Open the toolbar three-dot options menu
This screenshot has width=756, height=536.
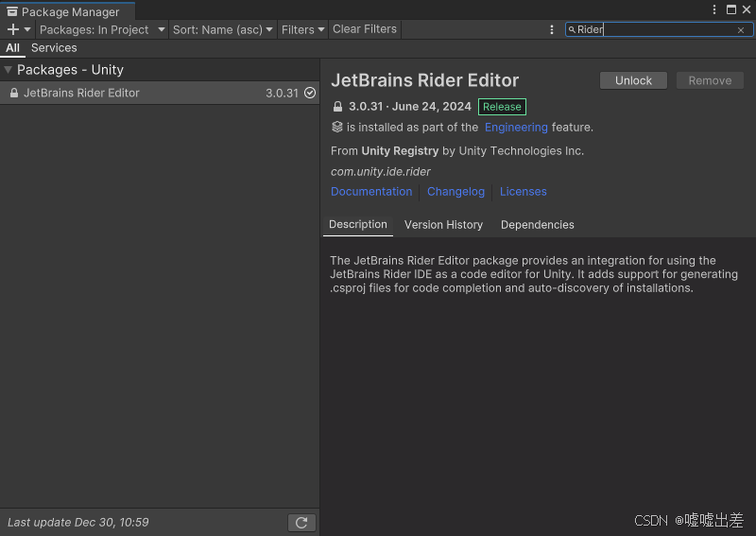pos(552,29)
